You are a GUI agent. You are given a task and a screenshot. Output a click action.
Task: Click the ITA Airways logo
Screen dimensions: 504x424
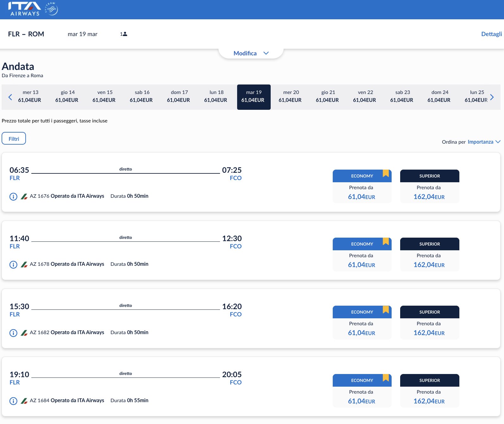25,9
